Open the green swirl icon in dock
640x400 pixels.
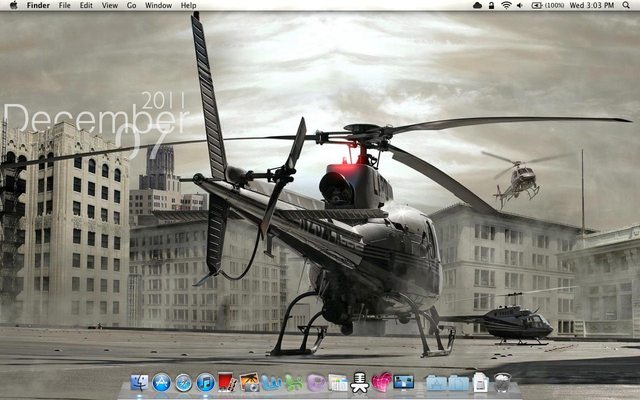click(x=294, y=383)
